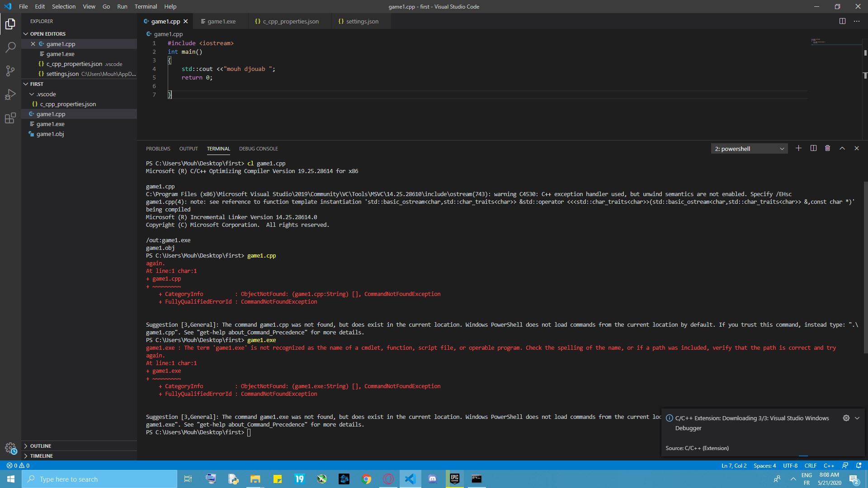Split the terminal pane
Screen dimensions: 868x488
click(x=813, y=148)
